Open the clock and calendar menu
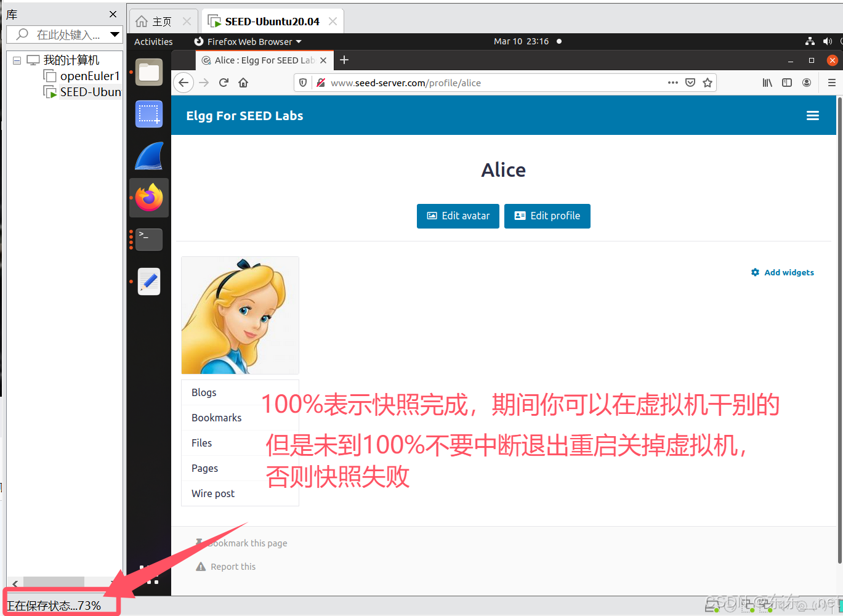Screen dimensions: 843x616 [521, 41]
